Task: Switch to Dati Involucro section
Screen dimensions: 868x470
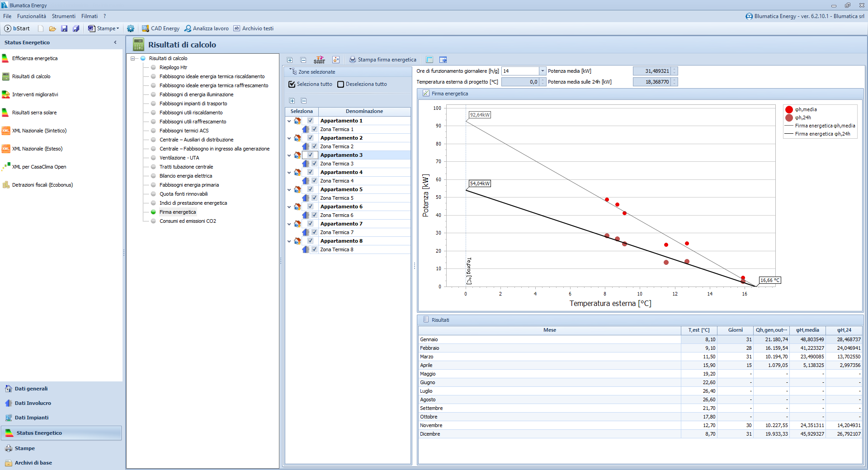Action: click(x=33, y=403)
